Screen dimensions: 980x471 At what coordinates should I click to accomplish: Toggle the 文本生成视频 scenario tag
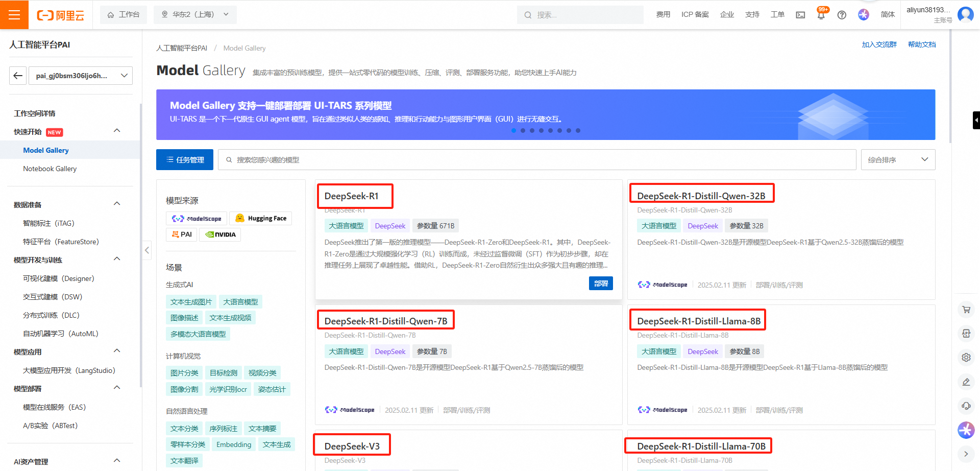(x=230, y=318)
